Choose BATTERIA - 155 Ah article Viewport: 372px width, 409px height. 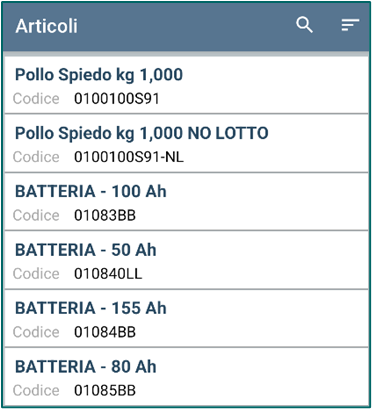point(186,318)
